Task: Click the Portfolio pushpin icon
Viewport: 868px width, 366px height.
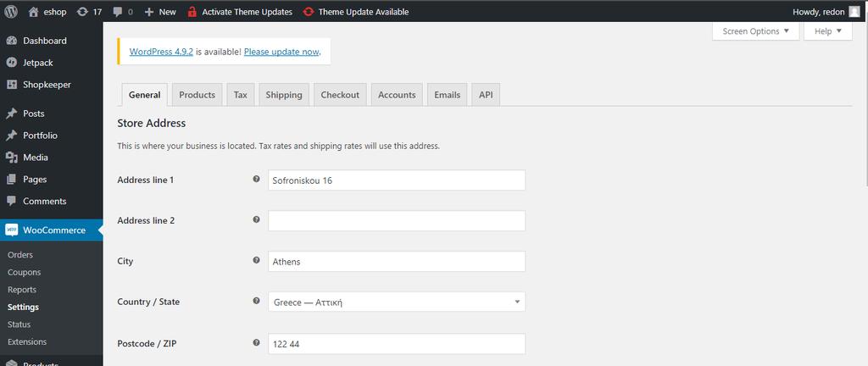Action: (12, 136)
